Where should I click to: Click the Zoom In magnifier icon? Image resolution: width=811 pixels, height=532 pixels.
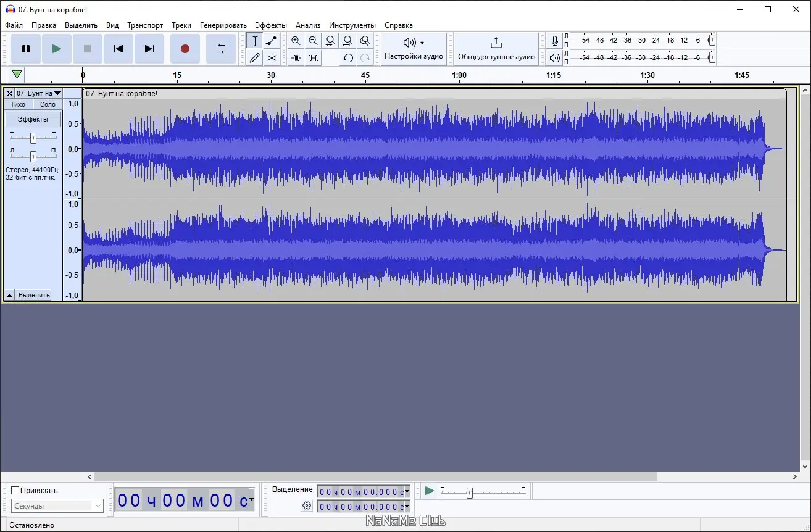point(296,41)
